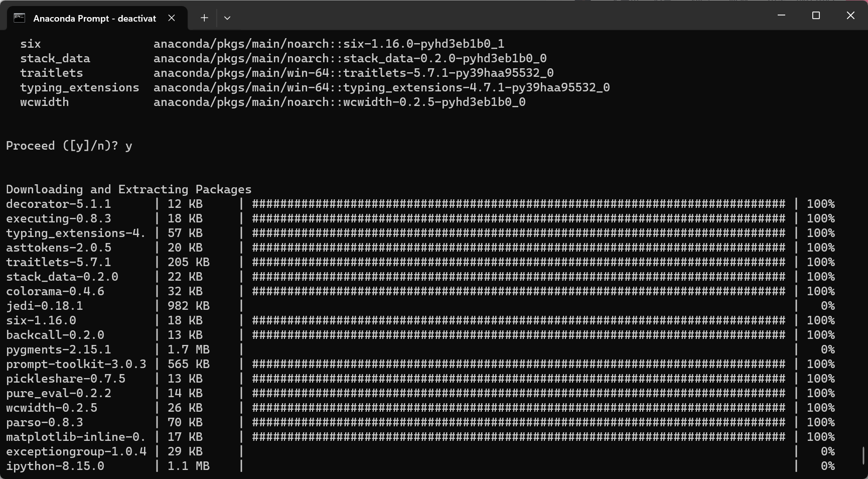Click the prompt-toolkit-3.0.3 package name
The image size is (868, 479).
76,365
